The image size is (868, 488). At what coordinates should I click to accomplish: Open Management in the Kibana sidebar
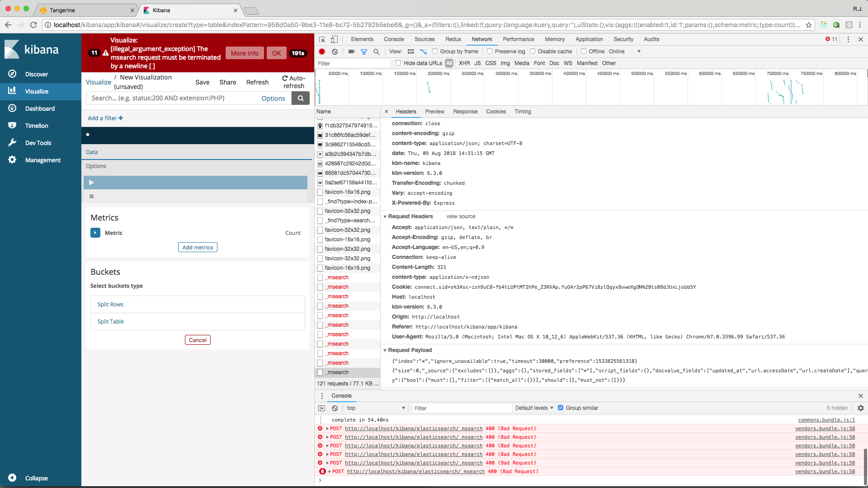tap(43, 160)
